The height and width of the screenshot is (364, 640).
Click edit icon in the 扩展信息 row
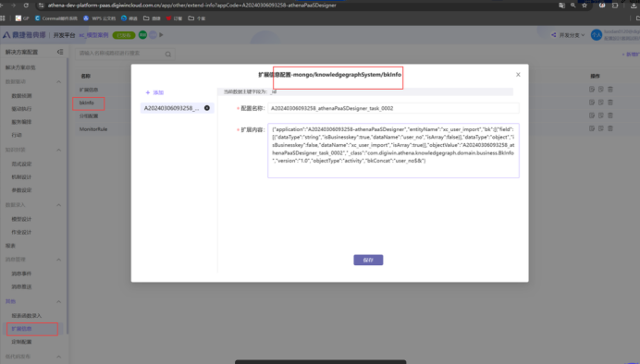(x=592, y=90)
